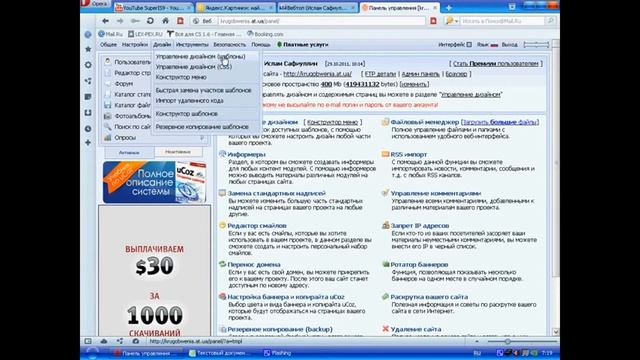640x360 pixels.
Task: Open a new tab with the plus button
Action: pyautogui.click(x=449, y=8)
